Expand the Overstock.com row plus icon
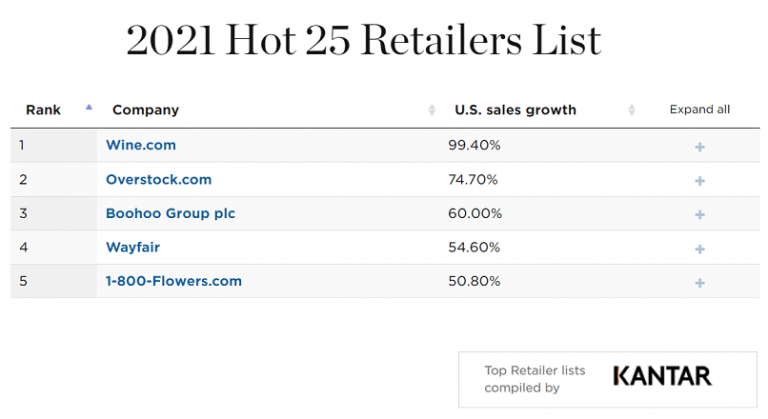This screenshot has width=768, height=419. [x=699, y=181]
